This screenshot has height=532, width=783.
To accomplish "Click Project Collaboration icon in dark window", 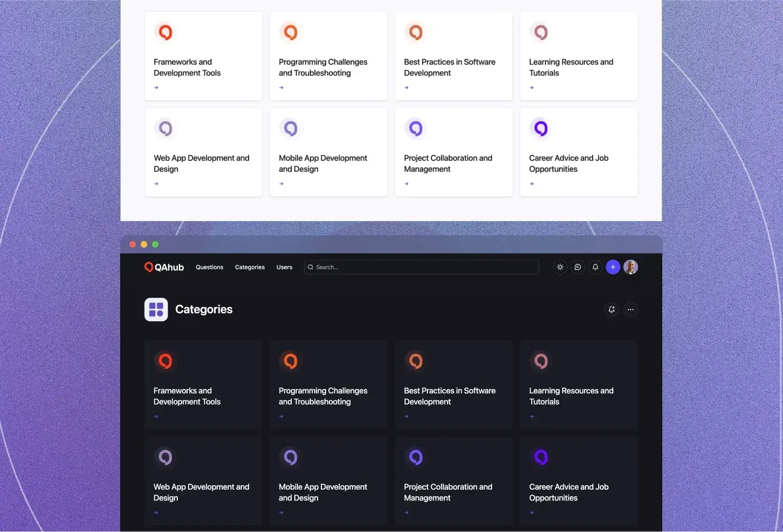I will pyautogui.click(x=415, y=458).
